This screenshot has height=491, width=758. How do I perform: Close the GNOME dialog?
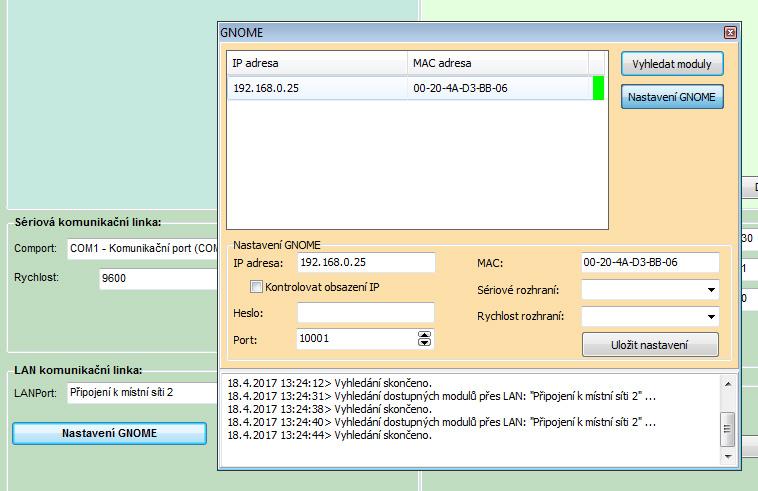[x=730, y=32]
